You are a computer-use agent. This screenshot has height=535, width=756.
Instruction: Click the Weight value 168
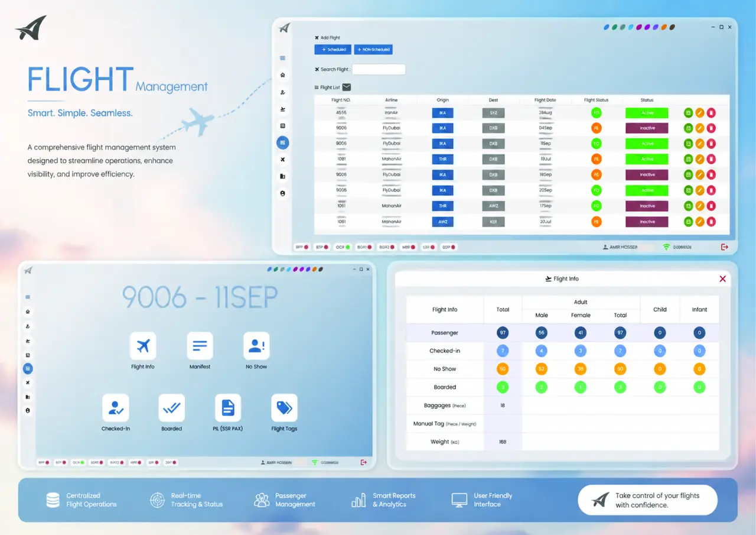(503, 442)
